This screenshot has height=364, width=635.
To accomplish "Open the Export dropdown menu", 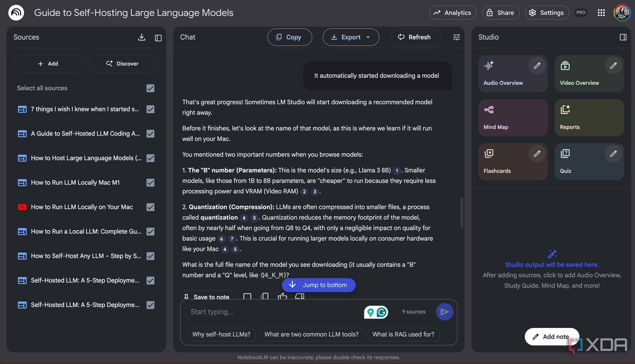I will pyautogui.click(x=351, y=37).
